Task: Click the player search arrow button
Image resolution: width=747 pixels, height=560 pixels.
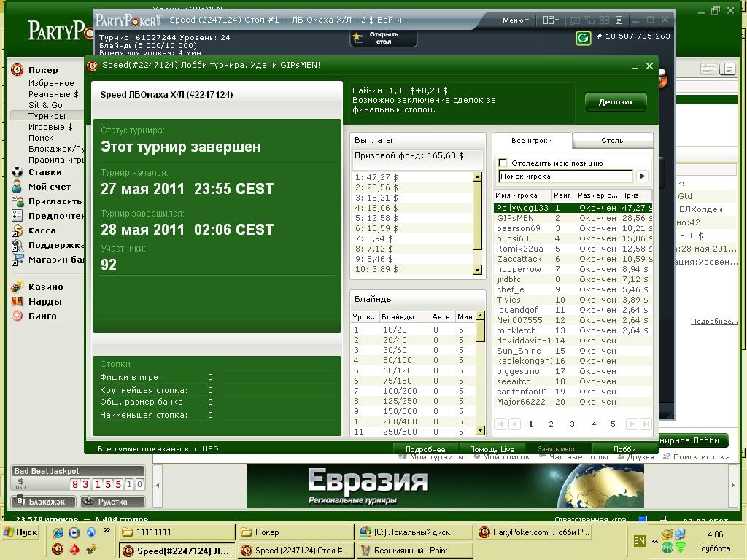Action: click(x=643, y=176)
